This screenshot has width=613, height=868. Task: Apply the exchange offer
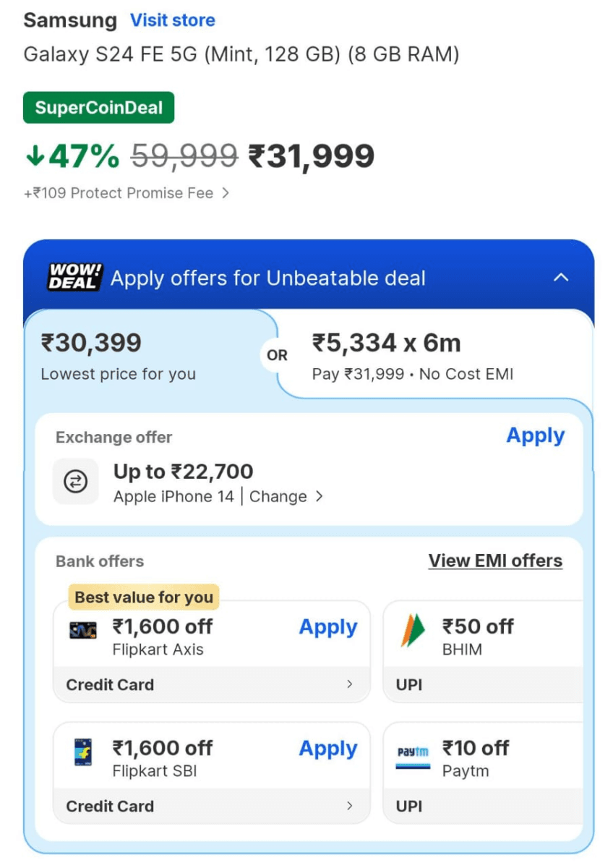pos(535,435)
